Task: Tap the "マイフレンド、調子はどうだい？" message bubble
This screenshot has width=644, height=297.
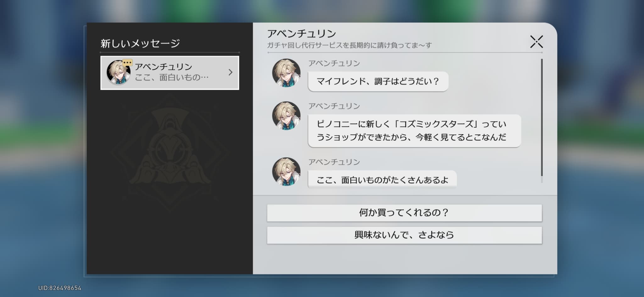Action: tap(378, 82)
